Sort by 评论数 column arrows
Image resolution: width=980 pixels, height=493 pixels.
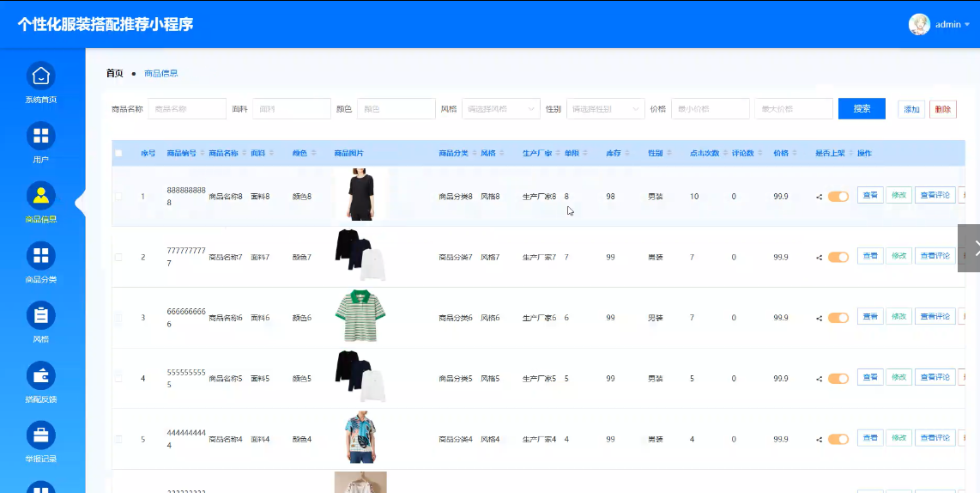(760, 153)
